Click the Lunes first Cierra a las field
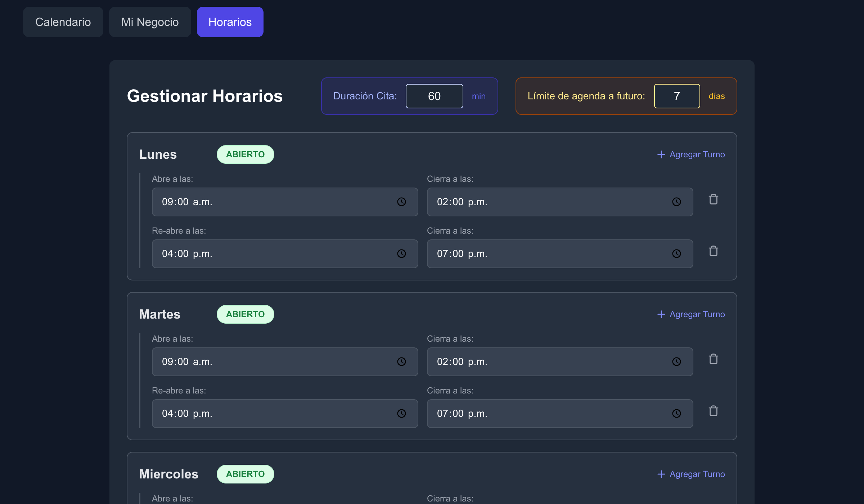 tap(560, 202)
